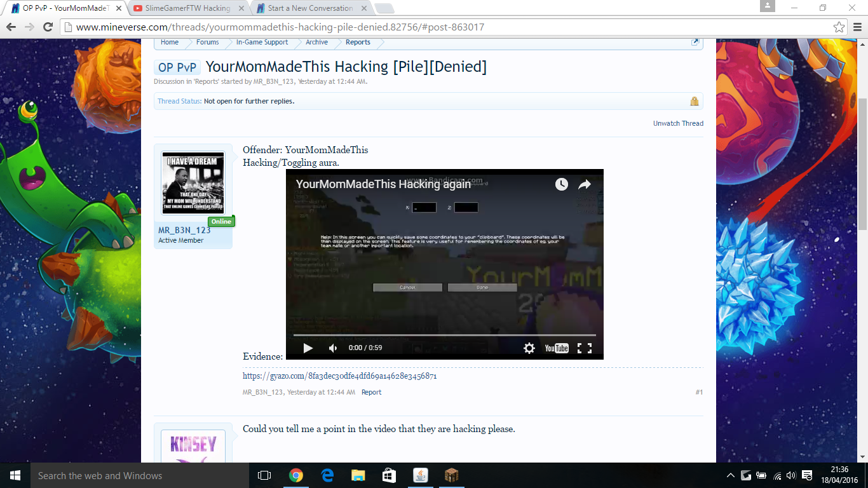The width and height of the screenshot is (868, 488).
Task: Open In-Game Support in the breadcrumb
Action: pos(262,42)
